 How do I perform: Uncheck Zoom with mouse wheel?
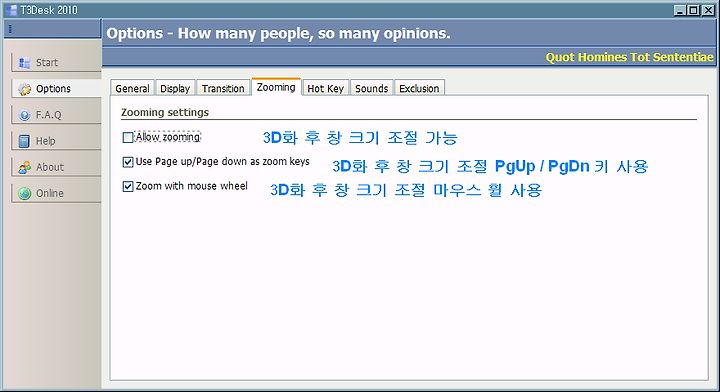pyautogui.click(x=128, y=186)
